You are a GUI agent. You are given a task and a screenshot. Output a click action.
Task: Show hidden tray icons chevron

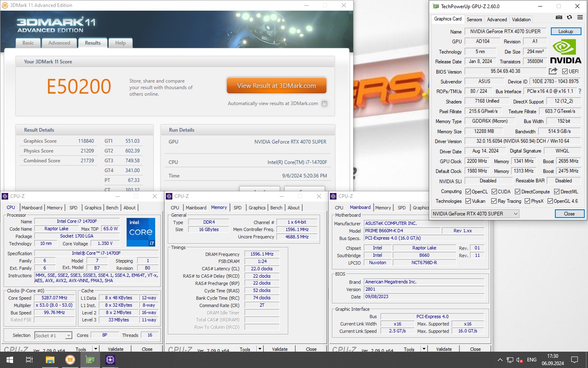(x=500, y=360)
